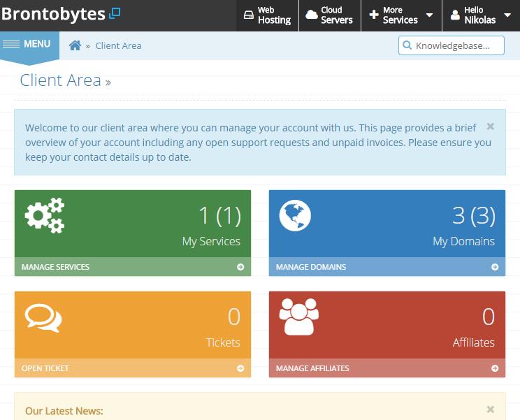Click into the Knowledgebase search field
520x420 pixels.
tap(457, 46)
